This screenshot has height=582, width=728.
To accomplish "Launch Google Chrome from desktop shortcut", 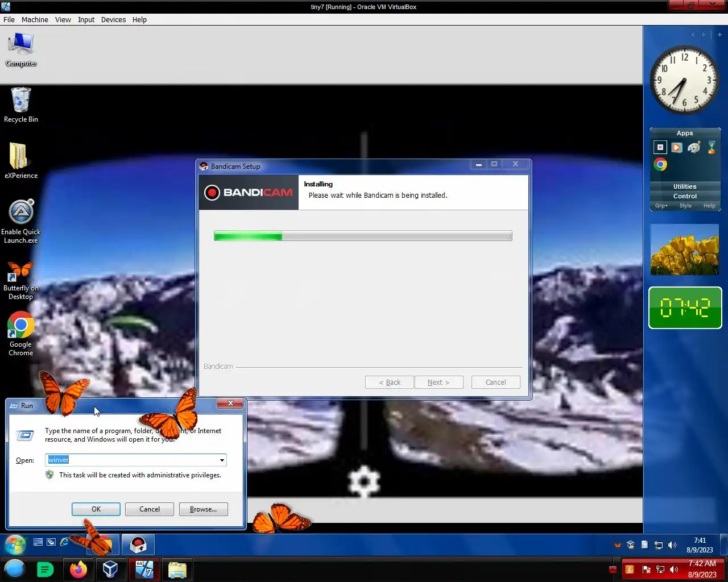I will pyautogui.click(x=21, y=334).
